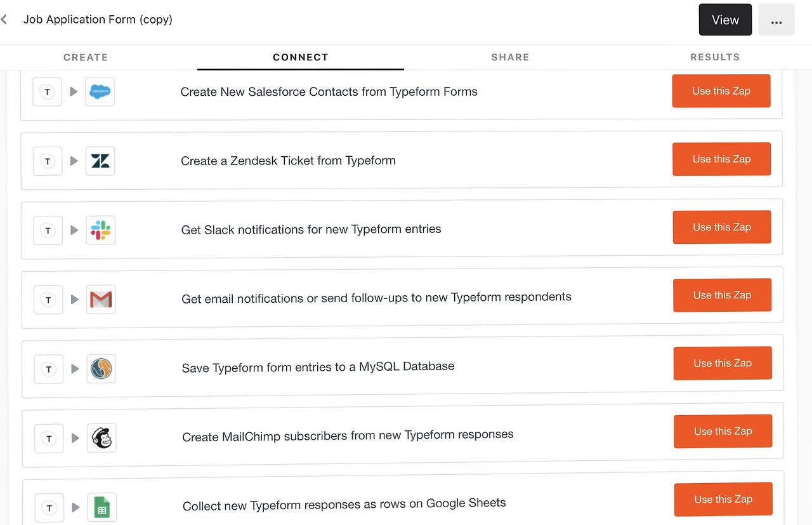The height and width of the screenshot is (525, 812).
Task: Use this Zap for Slack notifications
Action: tap(722, 227)
